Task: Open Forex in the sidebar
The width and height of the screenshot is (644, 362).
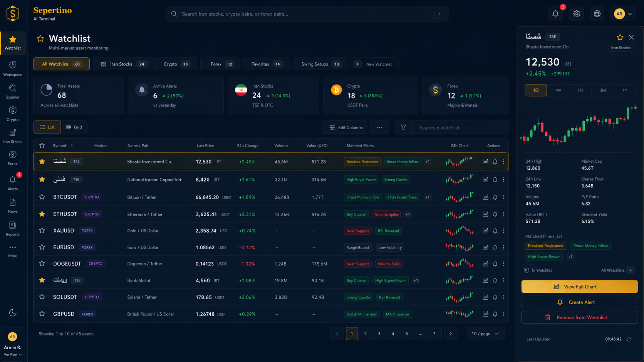Action: tap(13, 158)
